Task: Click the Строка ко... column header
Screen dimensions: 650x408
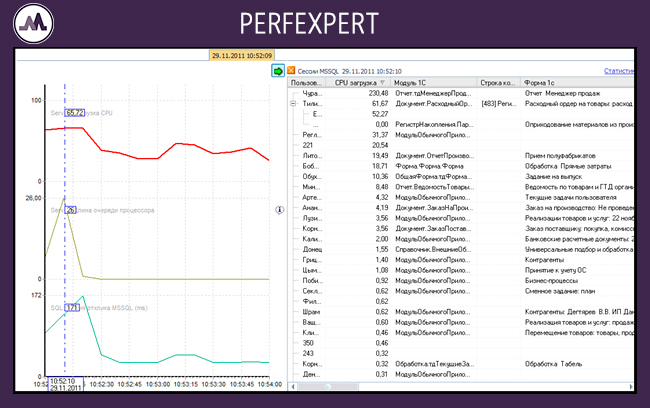Action: point(498,83)
